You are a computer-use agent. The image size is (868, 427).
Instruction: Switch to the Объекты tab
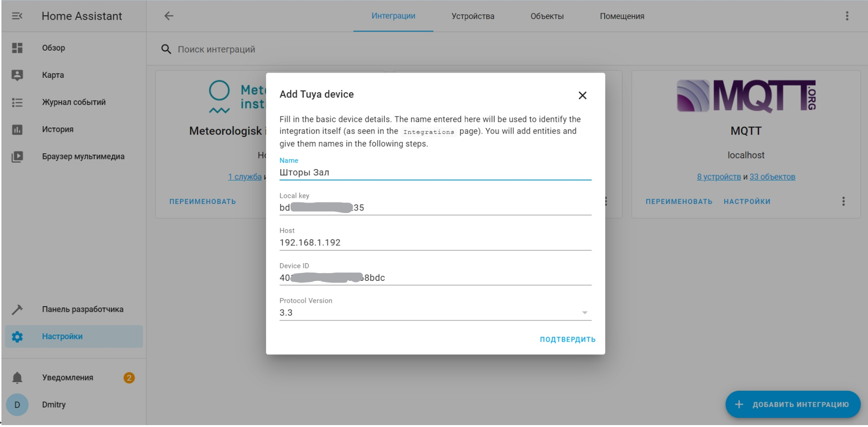(x=547, y=16)
